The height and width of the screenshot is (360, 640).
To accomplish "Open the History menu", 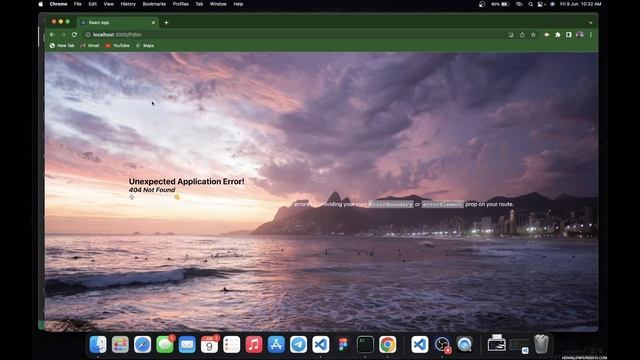I will pos(128,4).
